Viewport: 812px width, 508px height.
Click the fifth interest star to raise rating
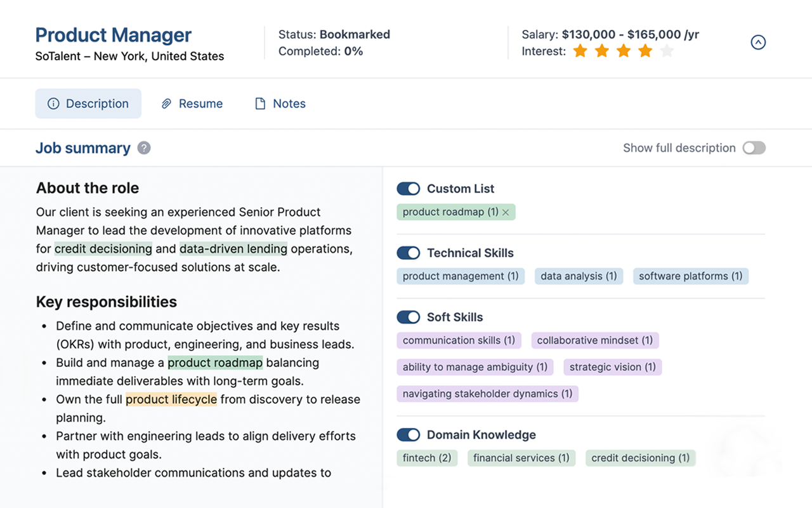point(667,51)
